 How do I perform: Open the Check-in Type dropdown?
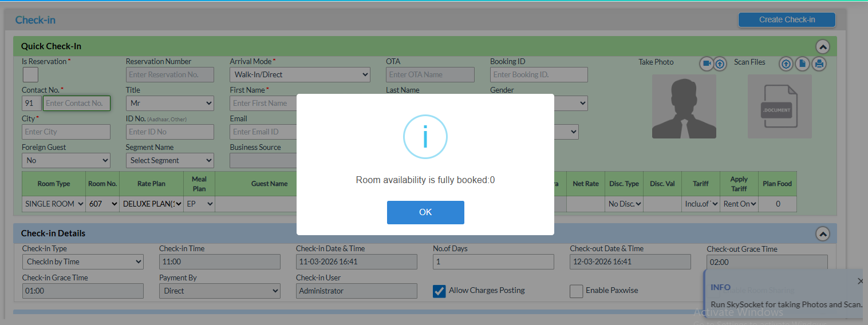tap(83, 262)
